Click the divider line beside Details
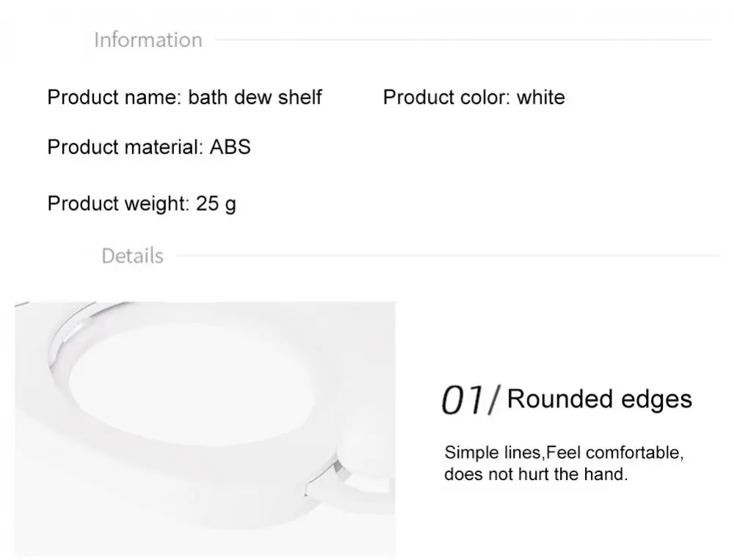 (448, 255)
